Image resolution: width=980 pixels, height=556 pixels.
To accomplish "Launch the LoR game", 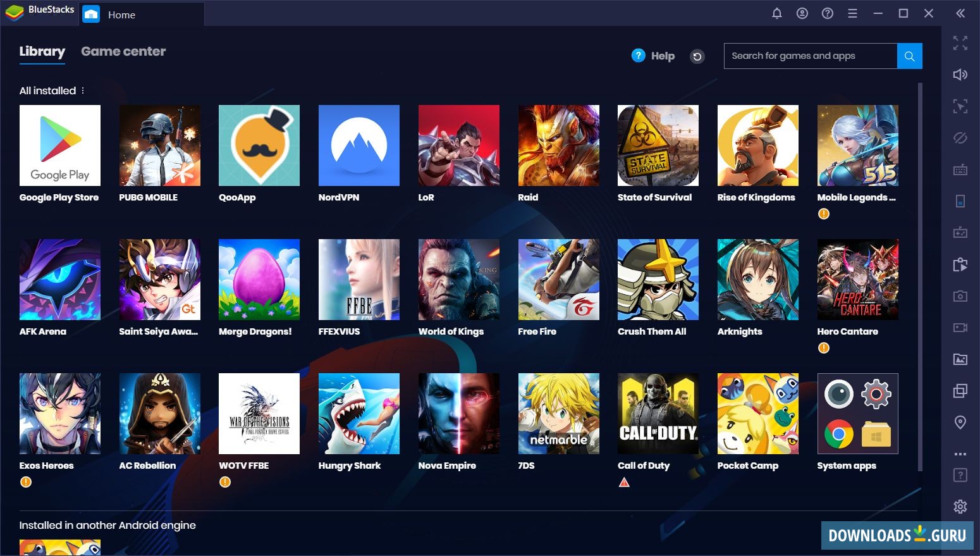I will coord(459,145).
